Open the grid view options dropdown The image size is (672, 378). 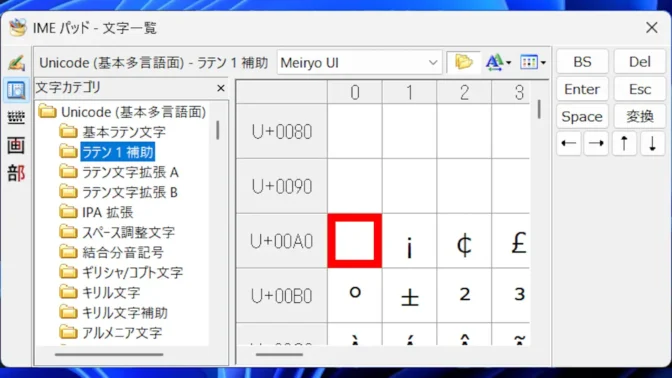point(532,63)
